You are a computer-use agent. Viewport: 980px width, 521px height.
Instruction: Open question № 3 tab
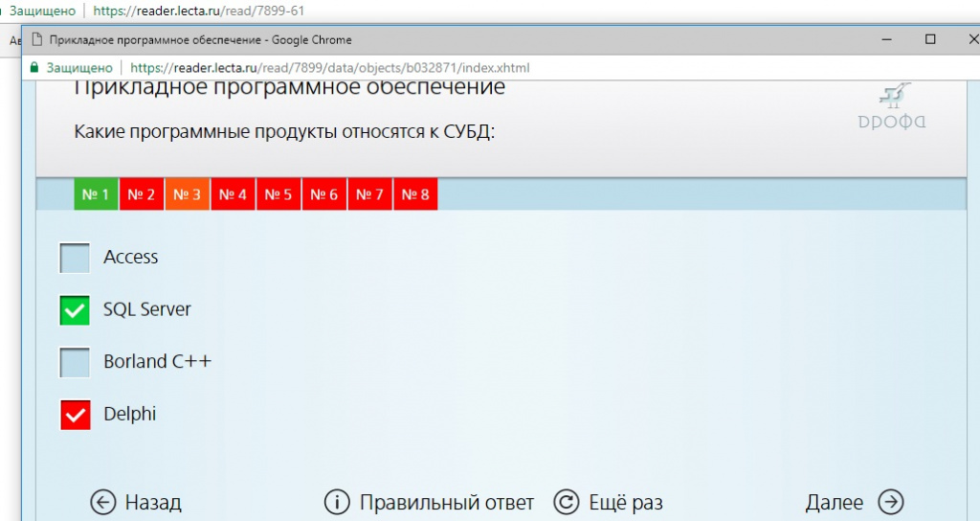pyautogui.click(x=187, y=193)
